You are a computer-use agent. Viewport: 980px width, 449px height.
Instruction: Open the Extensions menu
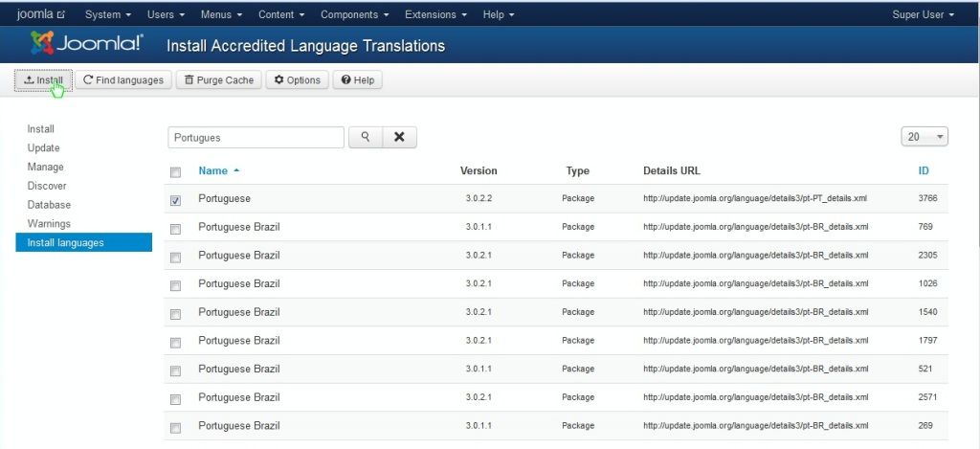click(x=435, y=14)
